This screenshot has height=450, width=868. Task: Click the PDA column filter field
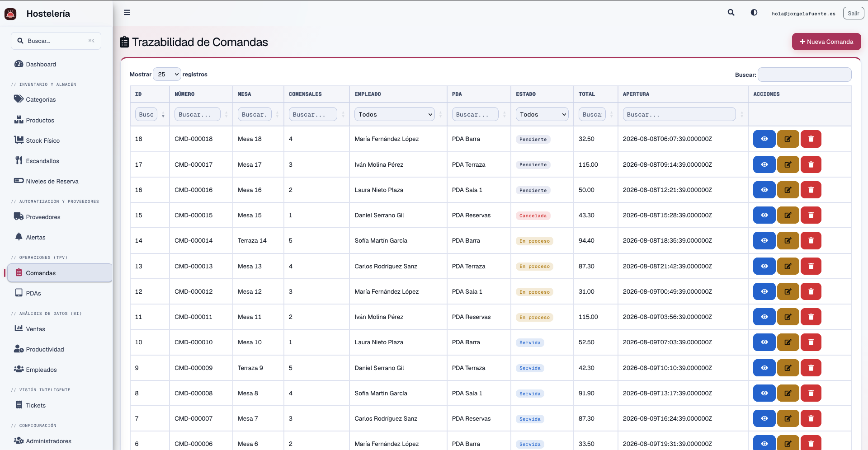coord(475,114)
